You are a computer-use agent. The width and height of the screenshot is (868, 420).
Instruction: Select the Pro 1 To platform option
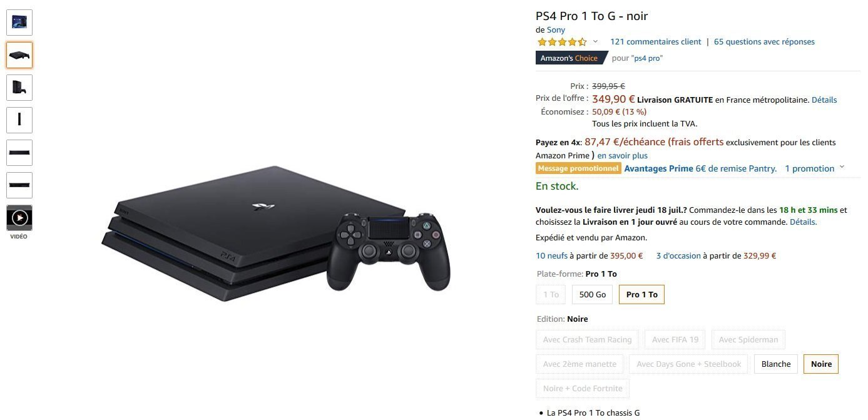[x=641, y=294]
